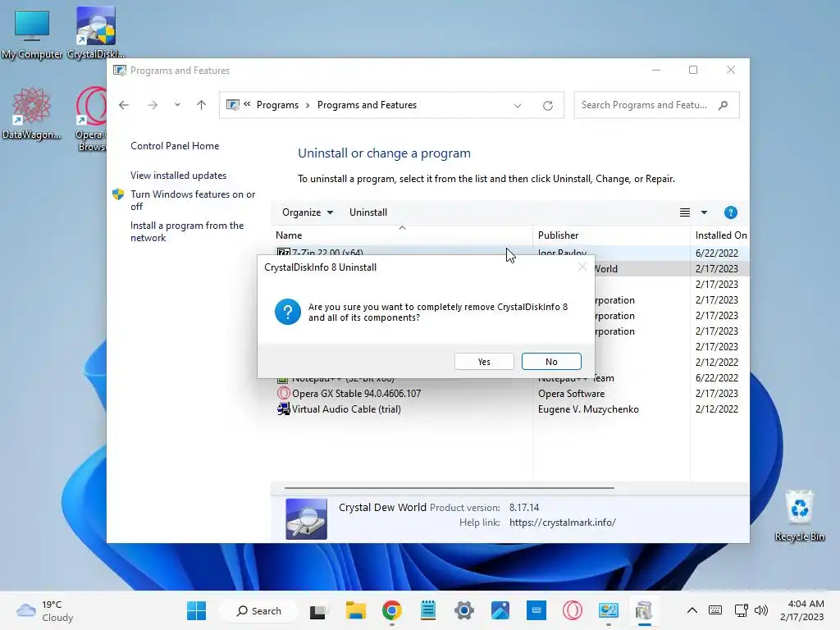Image resolution: width=840 pixels, height=630 pixels.
Task: Open the recent locations dropdown arrow
Action: [177, 105]
